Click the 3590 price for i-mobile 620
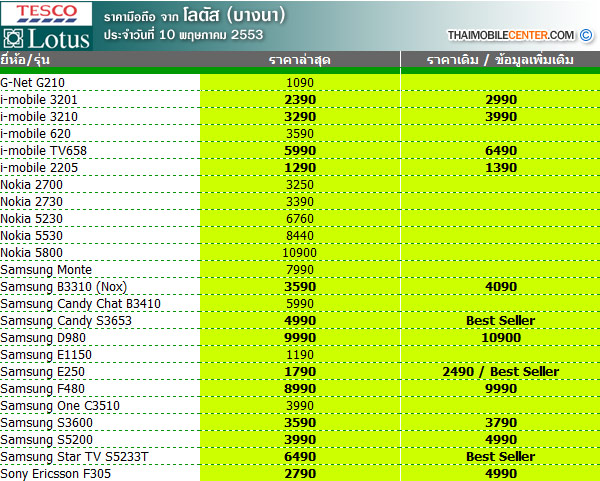Screen dimensions: 600x481 point(300,134)
